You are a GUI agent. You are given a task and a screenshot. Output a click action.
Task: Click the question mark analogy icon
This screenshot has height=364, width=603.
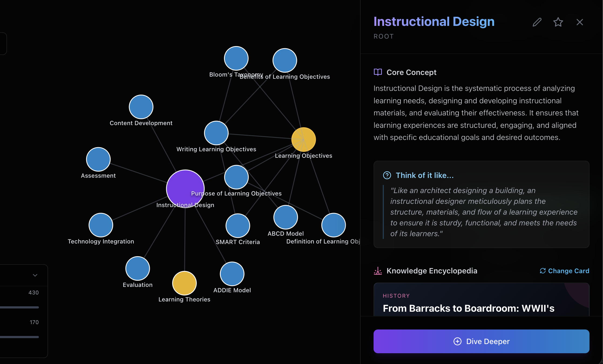point(387,175)
